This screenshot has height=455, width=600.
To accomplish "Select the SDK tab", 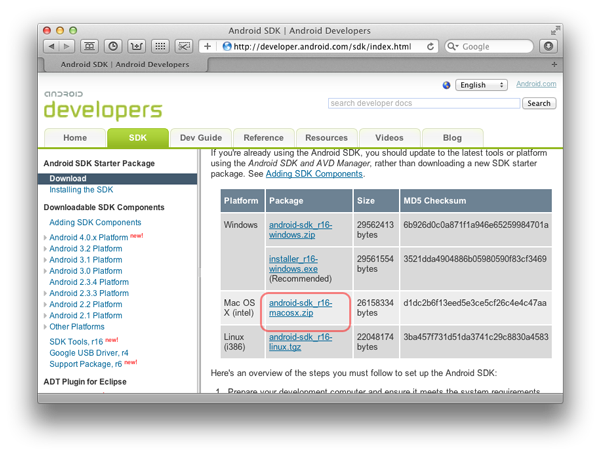I will (138, 138).
